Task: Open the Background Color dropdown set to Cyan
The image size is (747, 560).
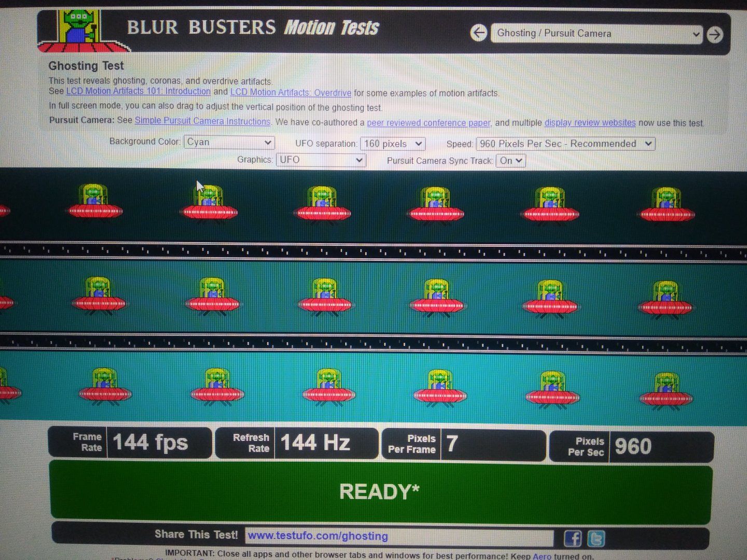Action: (229, 142)
